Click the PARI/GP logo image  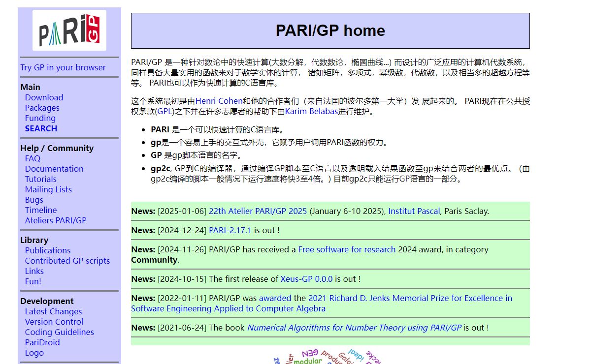pyautogui.click(x=69, y=30)
